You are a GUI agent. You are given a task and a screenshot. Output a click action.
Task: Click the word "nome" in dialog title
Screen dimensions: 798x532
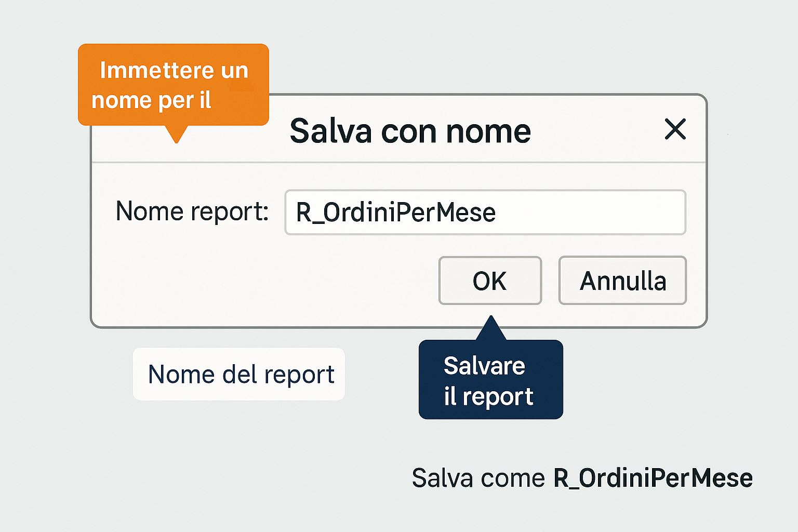point(488,131)
